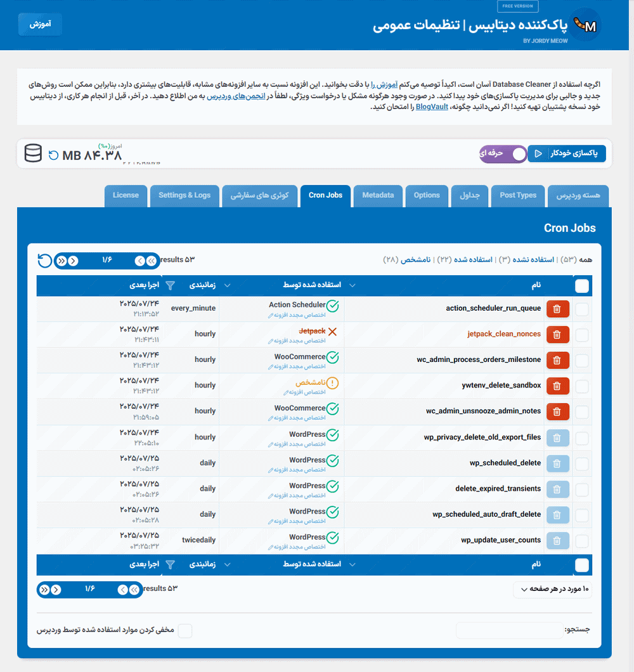Enable مخفی کردن موارد استفاده شده توسط وردپرس
The image size is (634, 672).
[x=184, y=631]
